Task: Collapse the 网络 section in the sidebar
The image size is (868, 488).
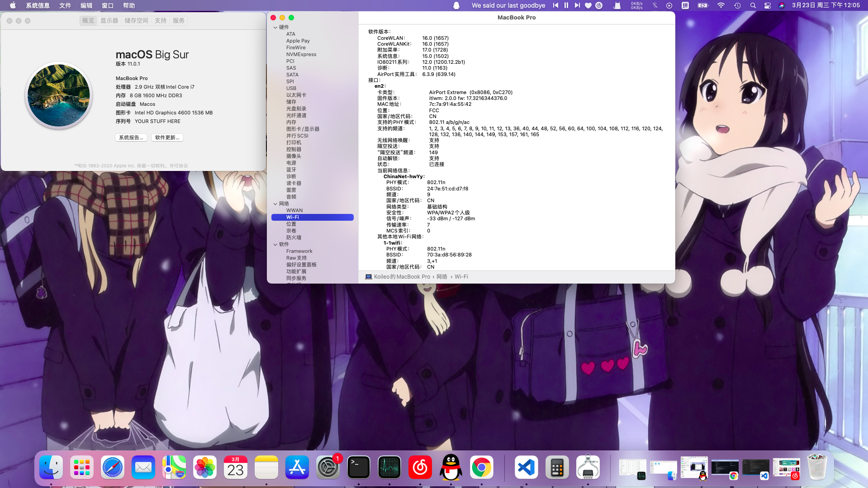Action: [275, 204]
